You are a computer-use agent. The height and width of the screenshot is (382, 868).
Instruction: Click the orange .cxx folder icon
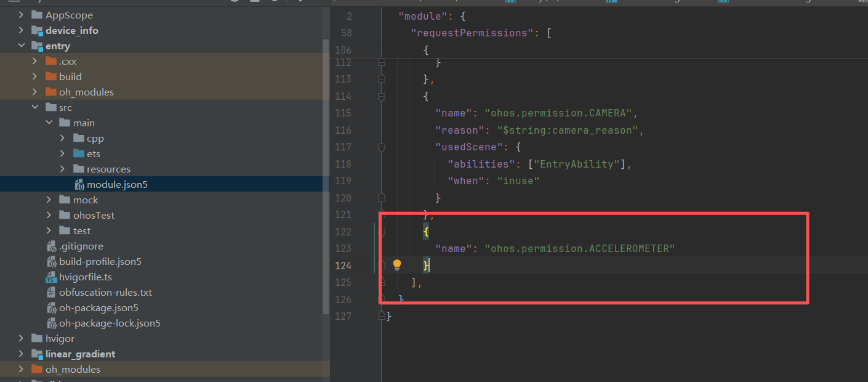click(50, 61)
